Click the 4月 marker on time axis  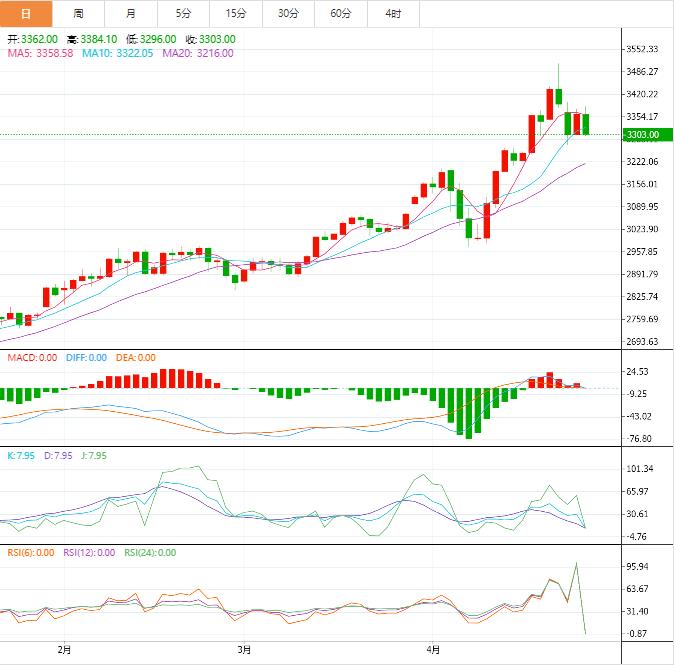pyautogui.click(x=430, y=649)
